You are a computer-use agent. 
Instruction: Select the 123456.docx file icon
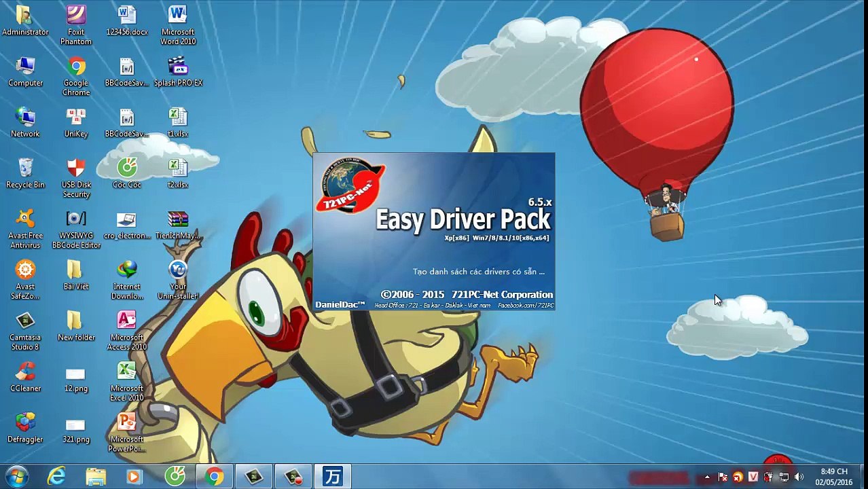click(127, 20)
